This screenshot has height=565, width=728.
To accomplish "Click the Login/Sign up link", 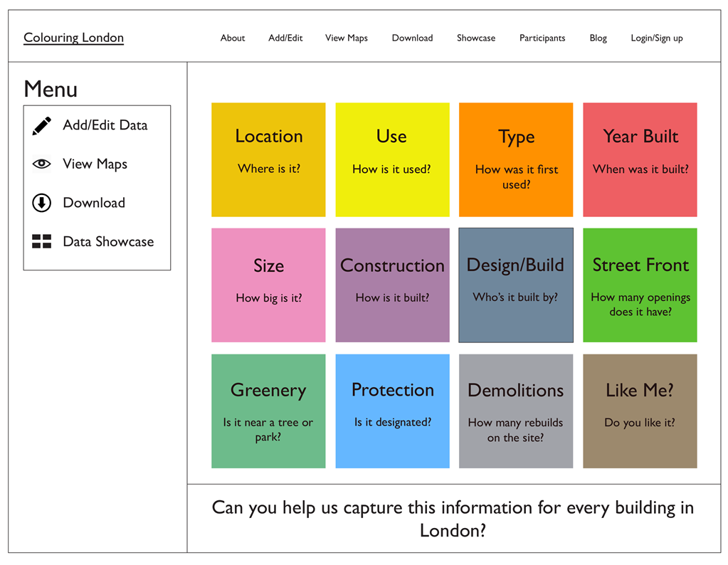I will [656, 38].
